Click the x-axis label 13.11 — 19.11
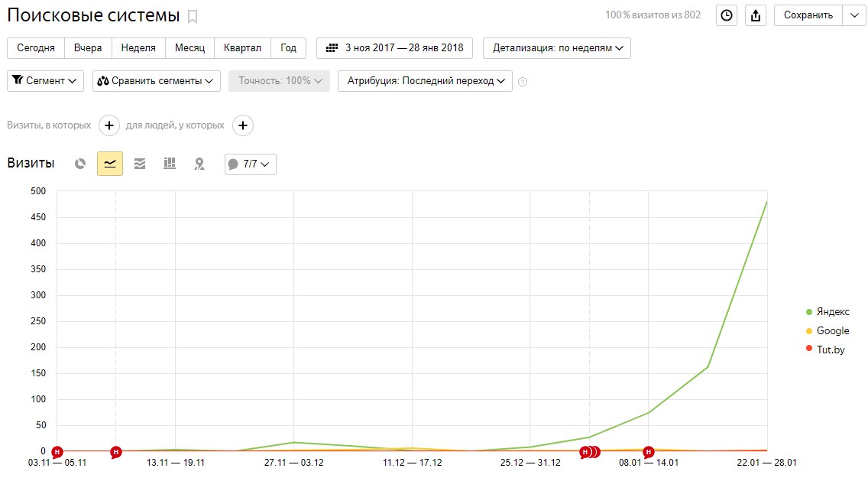 click(x=176, y=463)
